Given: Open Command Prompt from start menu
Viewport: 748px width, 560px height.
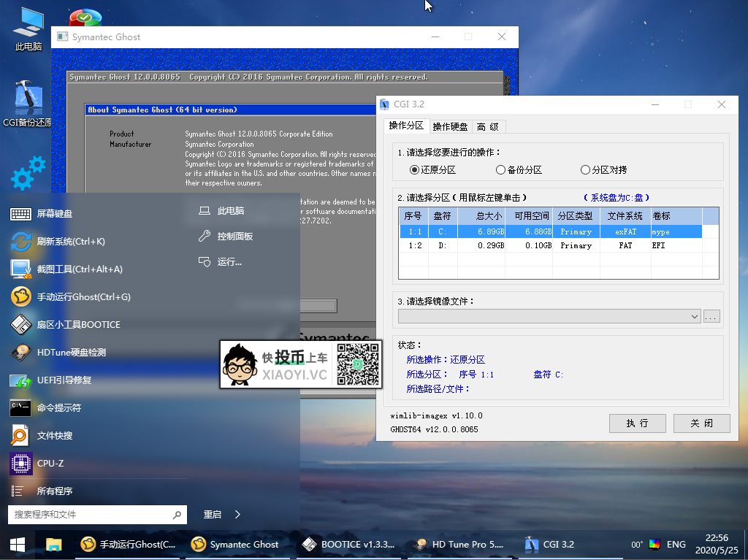Looking at the screenshot, I should click(x=58, y=408).
